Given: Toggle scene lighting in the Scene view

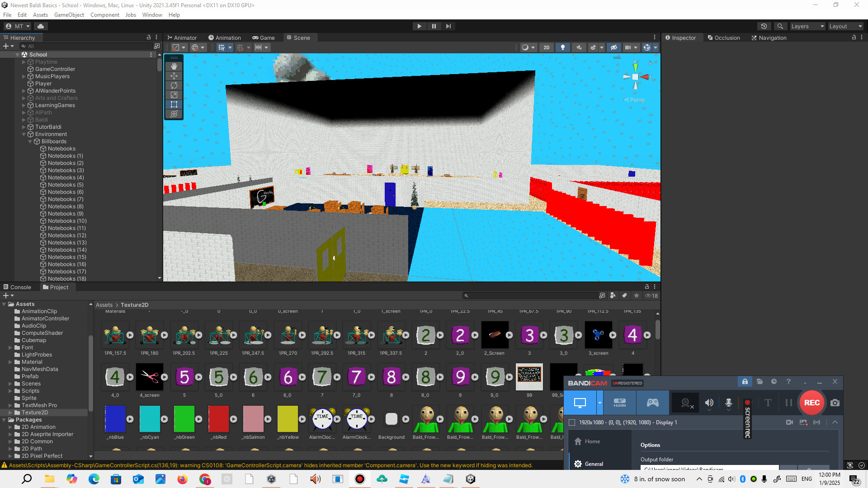Looking at the screenshot, I should pyautogui.click(x=563, y=47).
